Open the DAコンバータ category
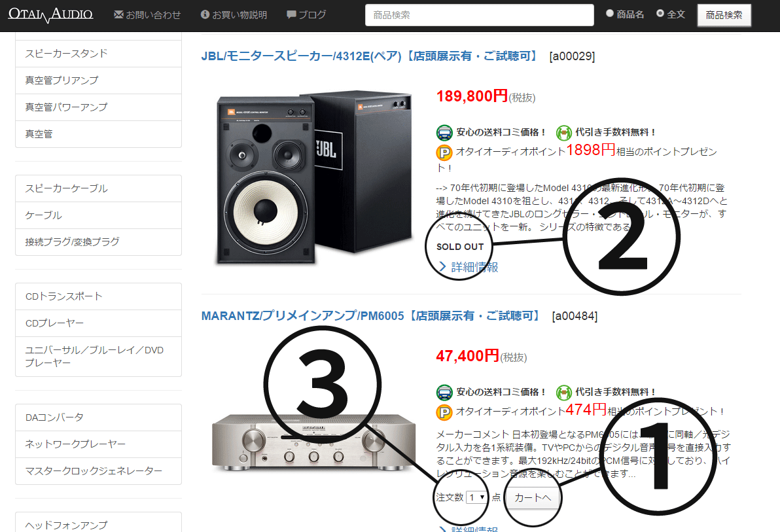Image resolution: width=780 pixels, height=532 pixels. point(99,417)
